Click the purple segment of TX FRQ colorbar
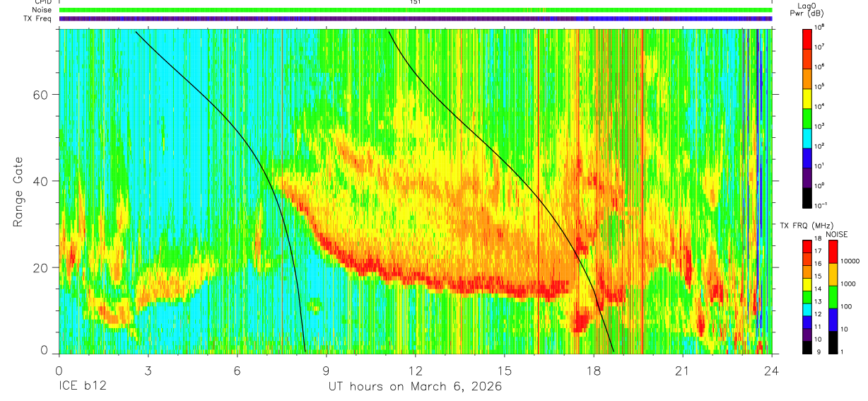The width and height of the screenshot is (868, 401). tap(807, 335)
